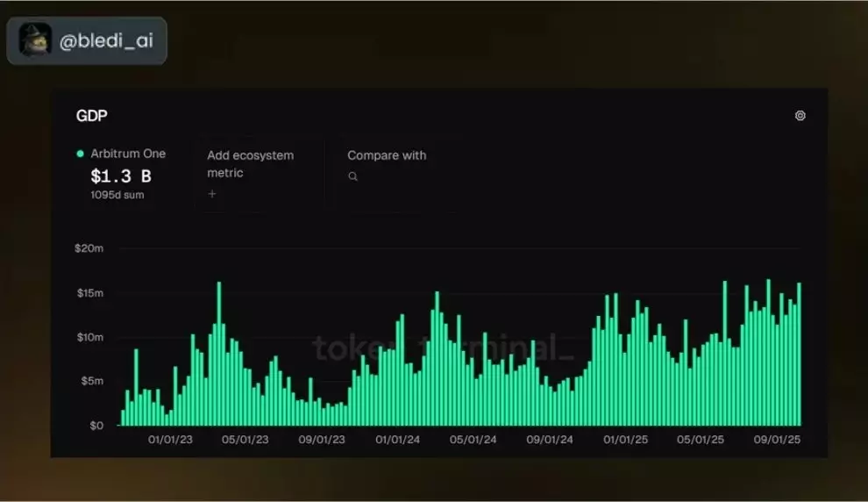Open the chart settings gear

click(x=800, y=116)
